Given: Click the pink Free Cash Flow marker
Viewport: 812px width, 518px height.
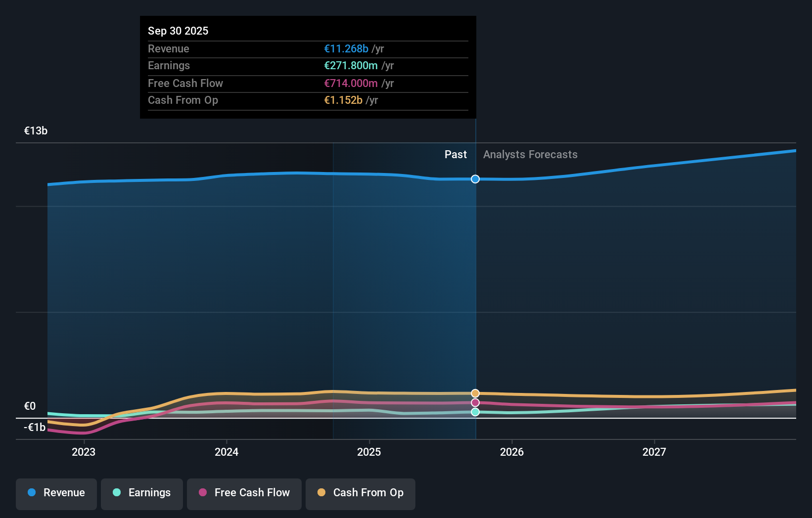Looking at the screenshot, I should [x=475, y=402].
